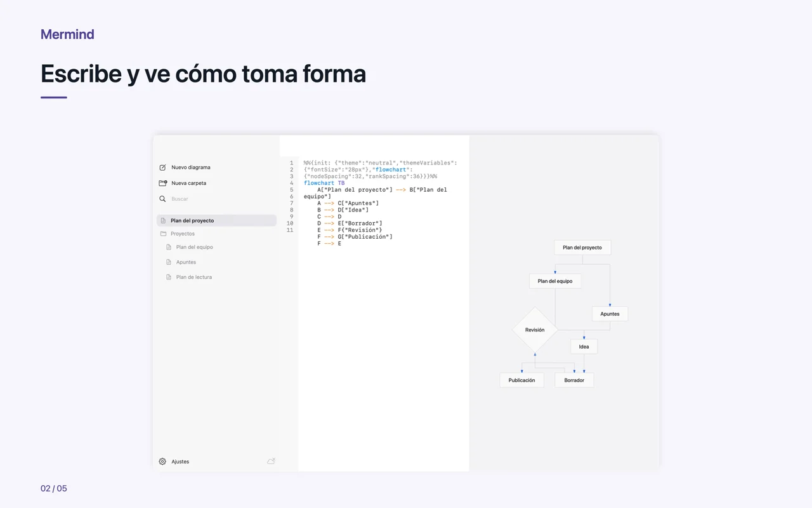
Task: Click the last code line "F --> E"
Action: tap(329, 243)
